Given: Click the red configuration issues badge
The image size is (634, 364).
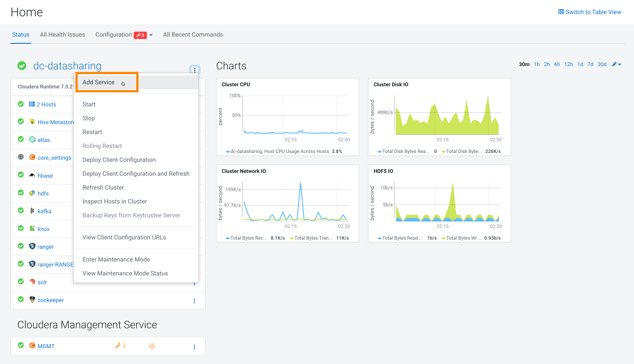Looking at the screenshot, I should (140, 35).
